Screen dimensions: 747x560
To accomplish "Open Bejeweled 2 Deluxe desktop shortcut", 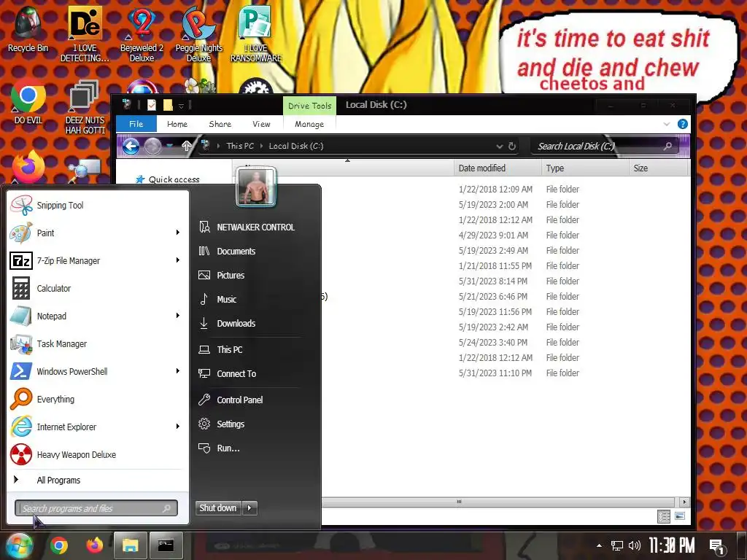I will (142, 34).
